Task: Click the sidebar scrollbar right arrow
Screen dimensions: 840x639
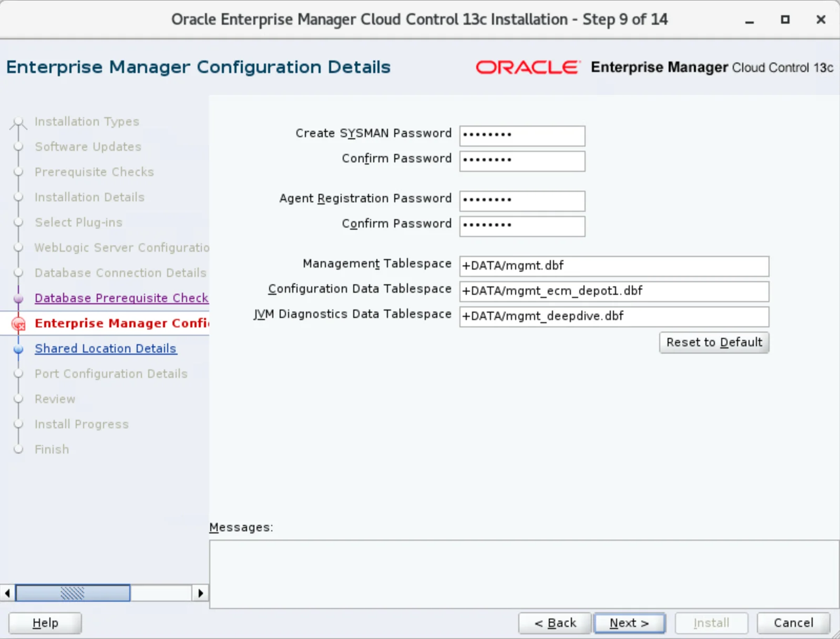Action: pyautogui.click(x=200, y=593)
